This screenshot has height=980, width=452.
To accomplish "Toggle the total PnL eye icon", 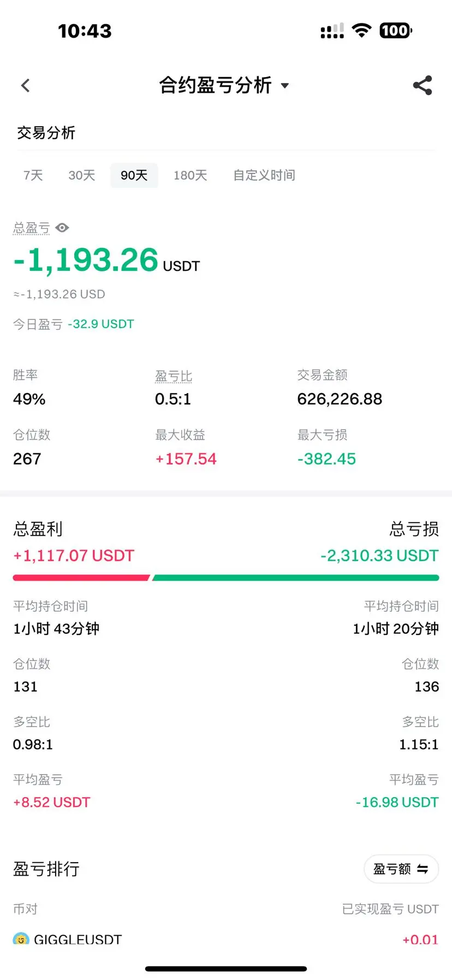I will (62, 228).
